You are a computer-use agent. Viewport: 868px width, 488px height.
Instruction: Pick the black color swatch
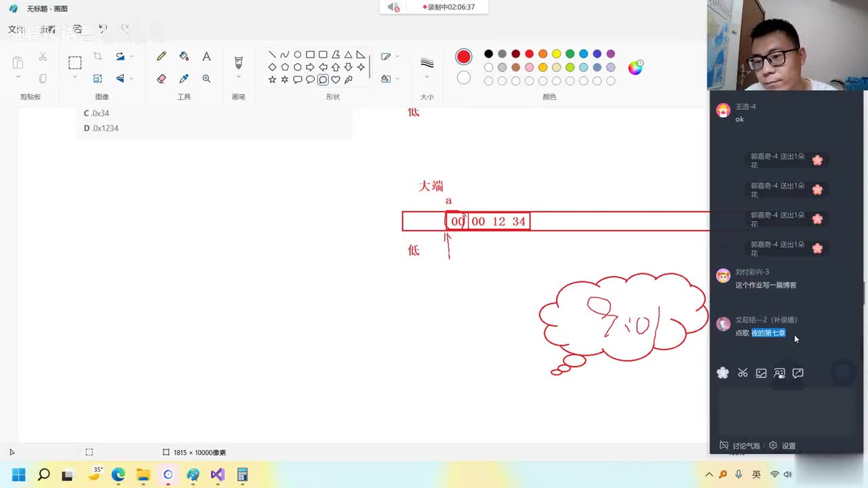488,54
